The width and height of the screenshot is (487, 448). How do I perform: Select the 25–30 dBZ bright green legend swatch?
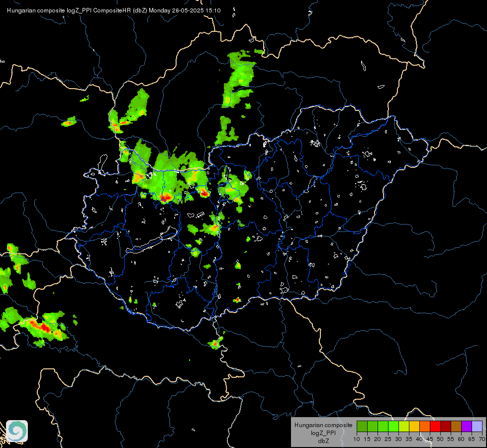pos(393,426)
